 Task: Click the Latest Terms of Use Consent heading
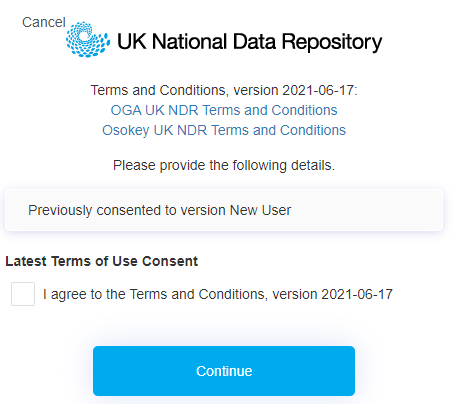tap(102, 261)
